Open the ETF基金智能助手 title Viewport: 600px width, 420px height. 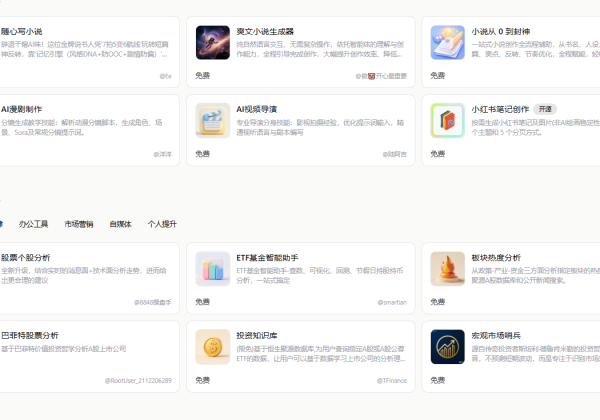click(x=267, y=257)
